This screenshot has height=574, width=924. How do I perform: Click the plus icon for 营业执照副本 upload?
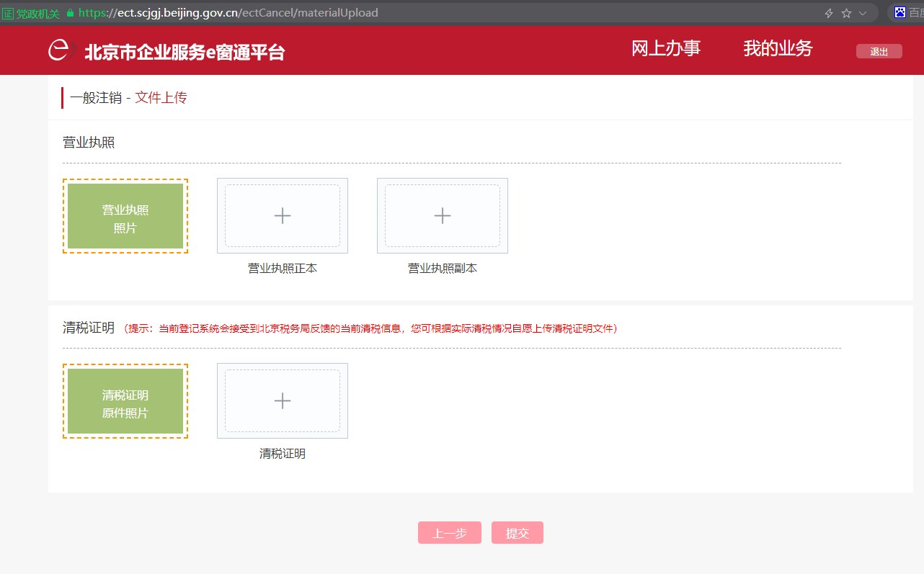[x=442, y=215]
